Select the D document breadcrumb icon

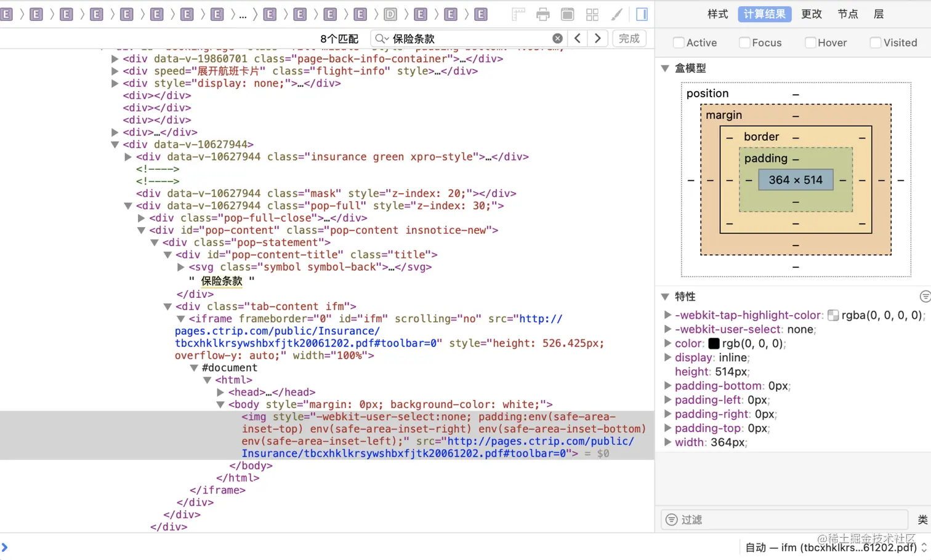pos(390,14)
